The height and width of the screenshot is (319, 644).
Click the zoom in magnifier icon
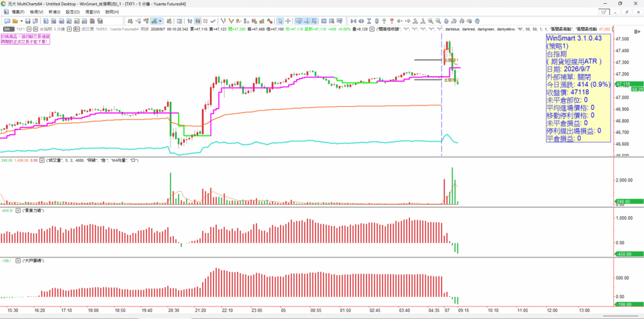(x=430, y=21)
